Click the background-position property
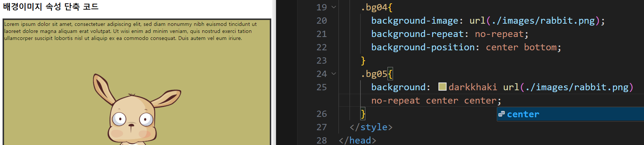This screenshot has width=644, height=145. pyautogui.click(x=423, y=47)
